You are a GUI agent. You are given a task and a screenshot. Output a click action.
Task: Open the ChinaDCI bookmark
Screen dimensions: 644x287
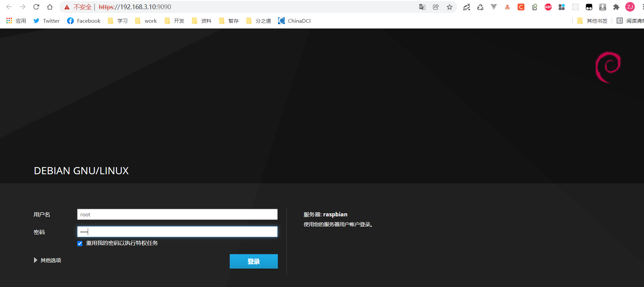294,21
